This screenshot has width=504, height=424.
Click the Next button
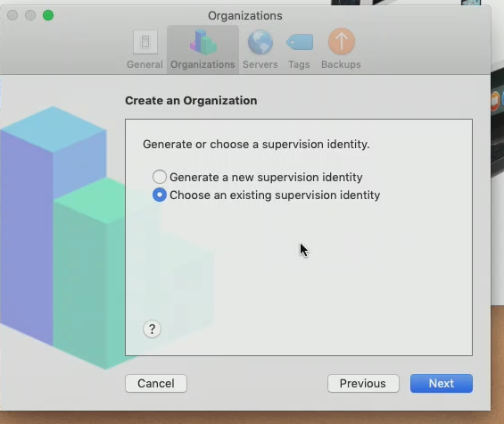(442, 383)
